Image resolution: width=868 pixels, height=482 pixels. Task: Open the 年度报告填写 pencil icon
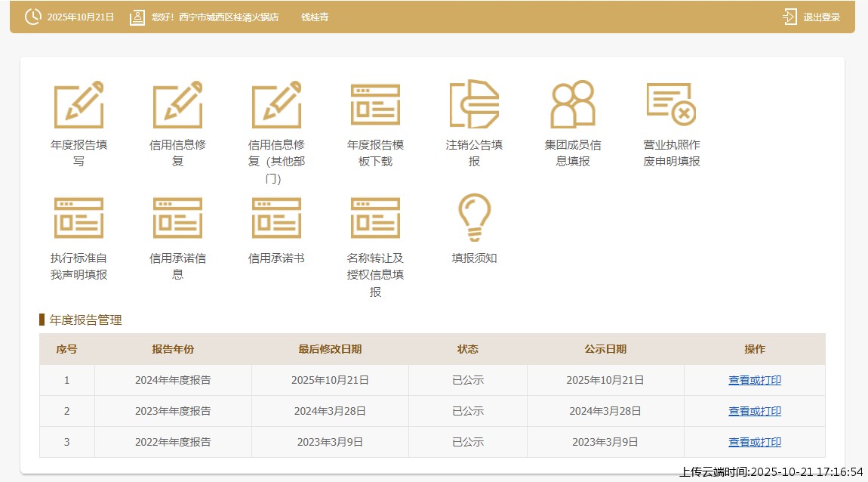78,105
